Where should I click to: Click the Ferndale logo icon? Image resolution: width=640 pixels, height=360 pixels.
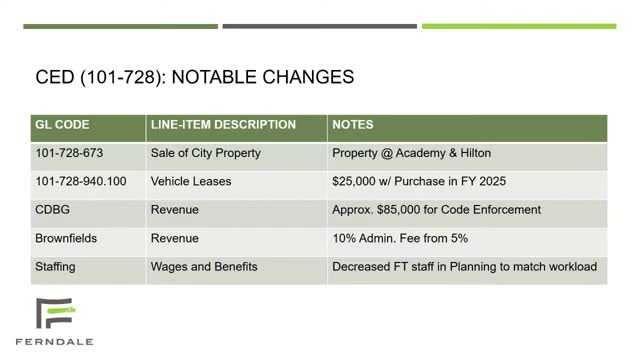pos(56,313)
